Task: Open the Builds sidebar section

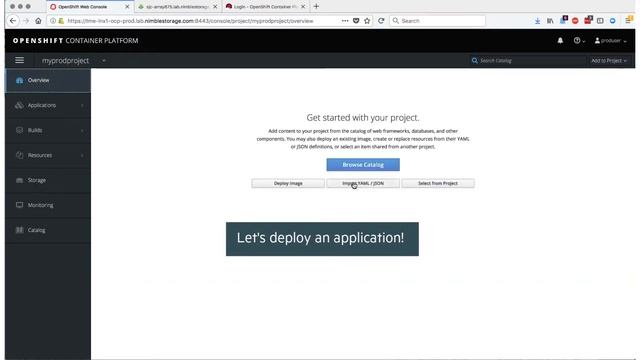Action: (x=48, y=130)
